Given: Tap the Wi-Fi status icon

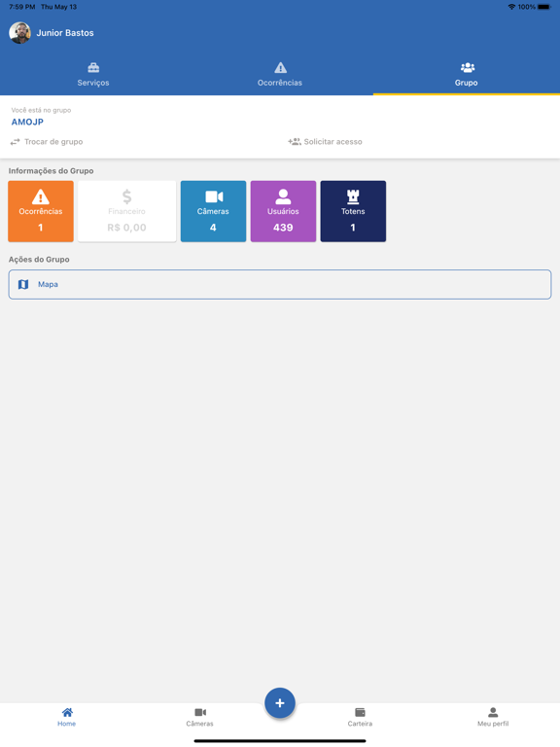Looking at the screenshot, I should [511, 7].
